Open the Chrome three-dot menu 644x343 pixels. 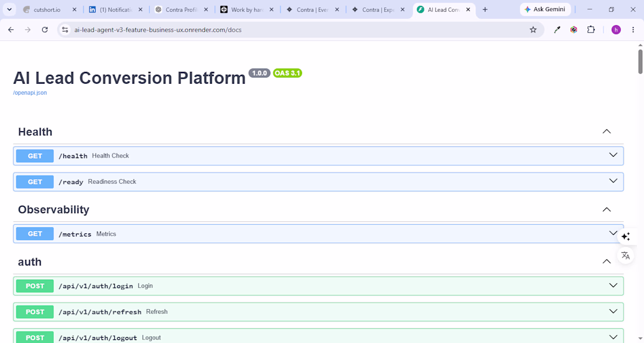[x=633, y=30]
